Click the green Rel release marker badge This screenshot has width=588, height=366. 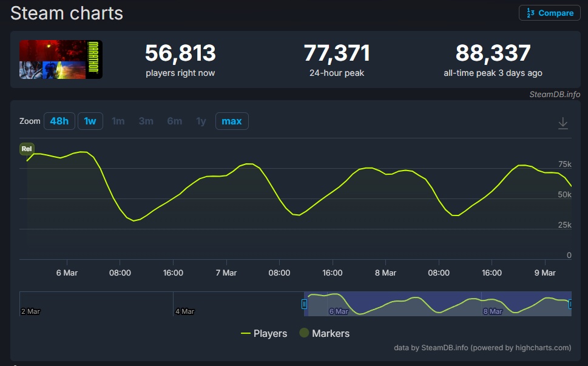coord(26,148)
